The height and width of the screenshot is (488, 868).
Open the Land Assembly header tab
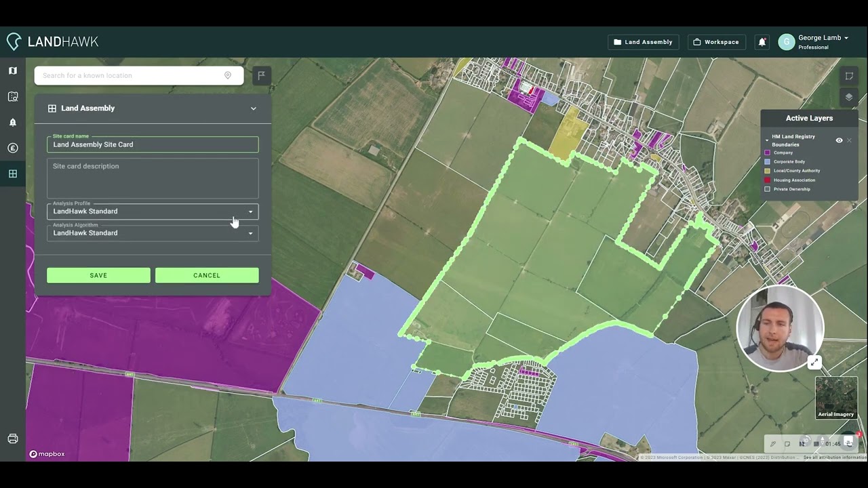[x=643, y=42]
